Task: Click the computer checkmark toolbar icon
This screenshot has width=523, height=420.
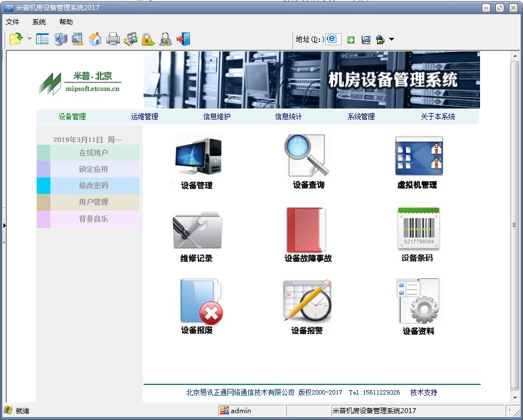Action: (x=60, y=39)
